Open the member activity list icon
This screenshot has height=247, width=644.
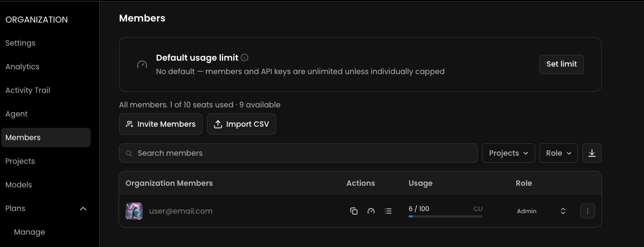coord(388,211)
